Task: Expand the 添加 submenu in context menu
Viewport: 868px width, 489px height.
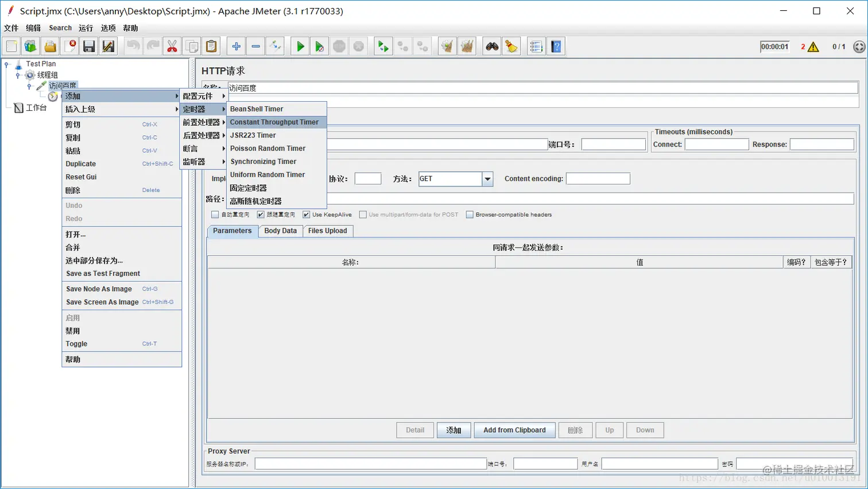Action: [x=122, y=96]
